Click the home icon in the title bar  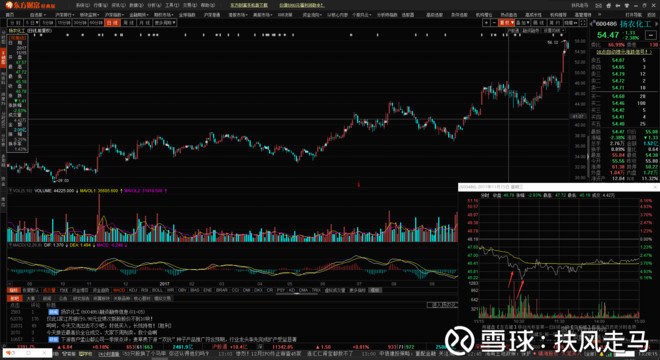609,5
